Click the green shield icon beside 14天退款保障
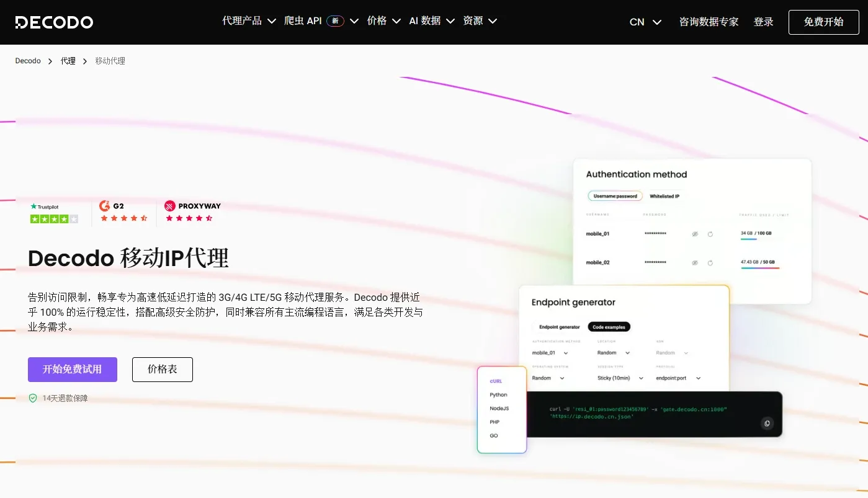 (x=33, y=398)
